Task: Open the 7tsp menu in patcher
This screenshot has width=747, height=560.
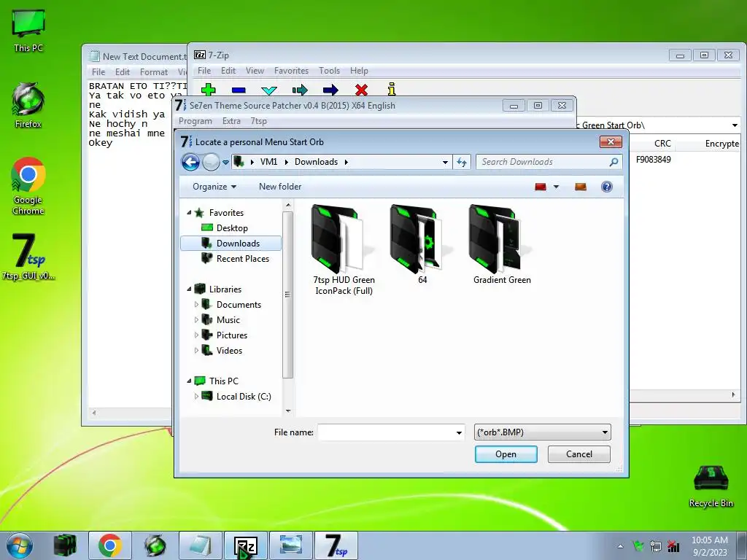Action: coord(259,121)
